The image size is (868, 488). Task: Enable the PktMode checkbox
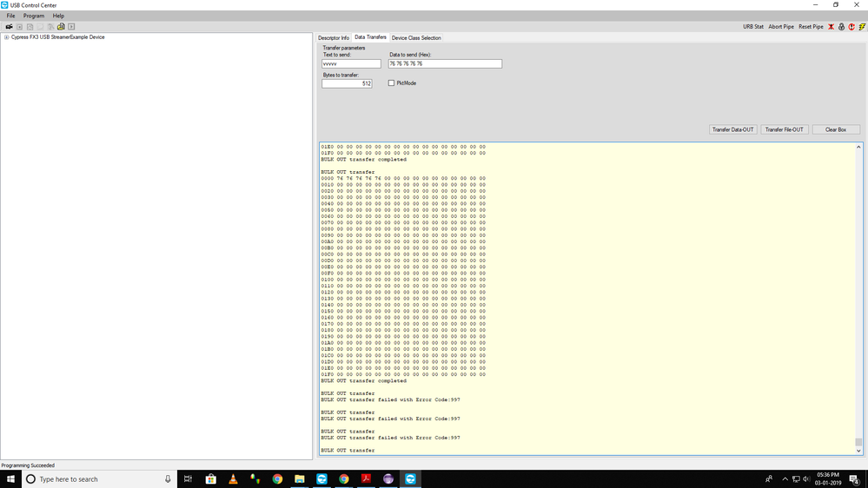(391, 83)
